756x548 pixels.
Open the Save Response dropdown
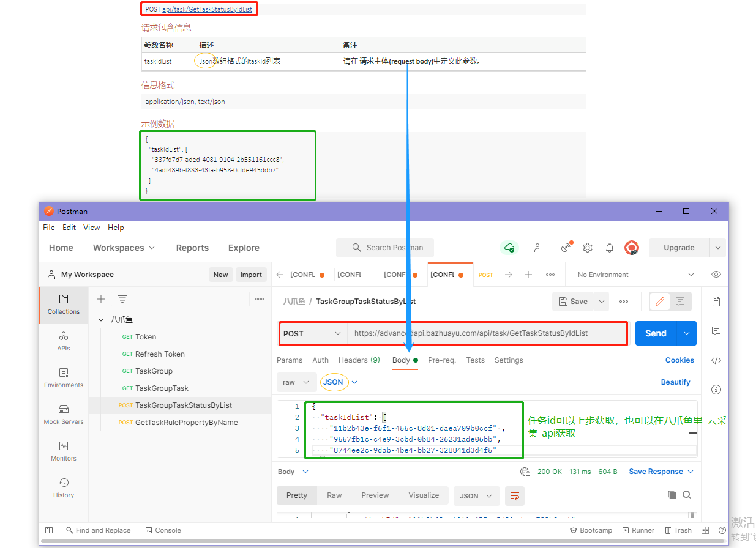point(661,472)
